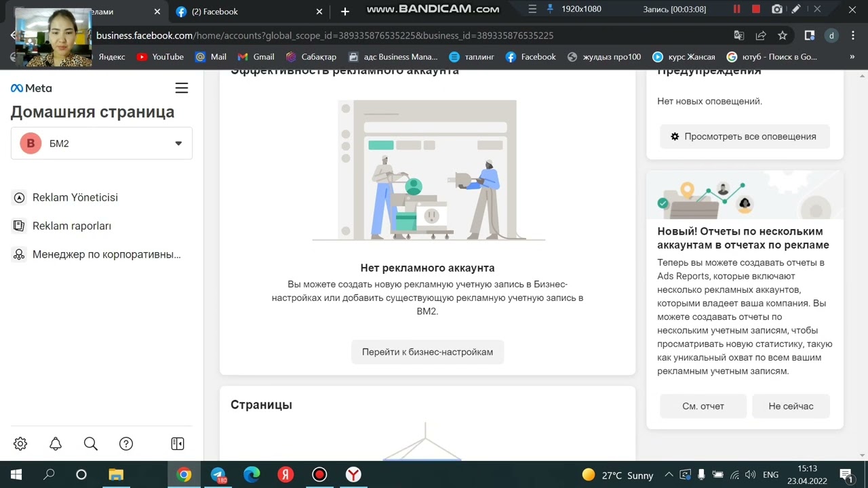This screenshot has height=488, width=868.
Task: Click the search magnifier in the sidebar footer
Action: click(x=91, y=444)
